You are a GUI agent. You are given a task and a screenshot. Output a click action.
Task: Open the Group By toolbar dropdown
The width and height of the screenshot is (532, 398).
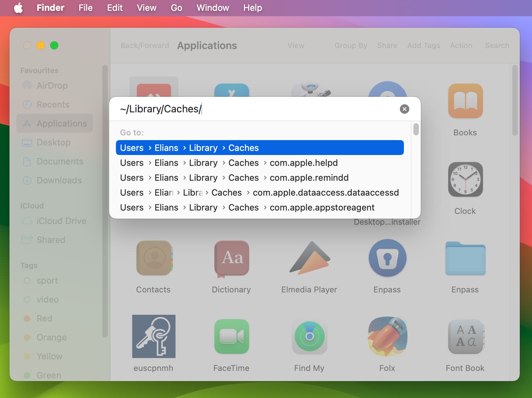point(351,45)
